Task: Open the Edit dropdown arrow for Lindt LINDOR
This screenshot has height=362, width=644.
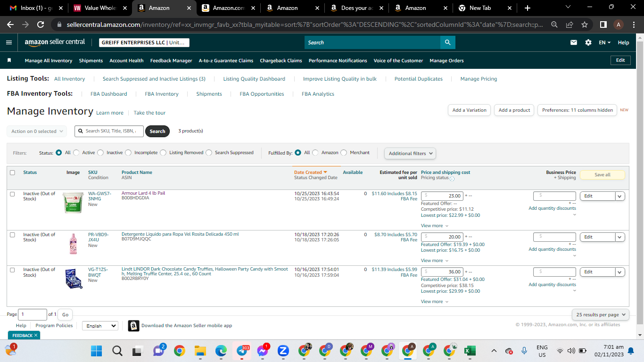Action: 620,272
